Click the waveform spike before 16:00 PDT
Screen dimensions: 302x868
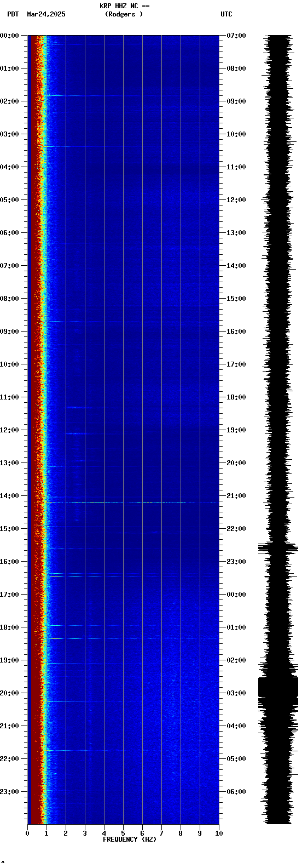(x=278, y=547)
